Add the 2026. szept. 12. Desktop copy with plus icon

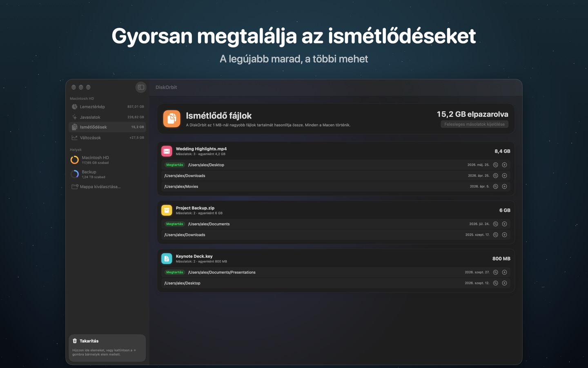click(504, 283)
